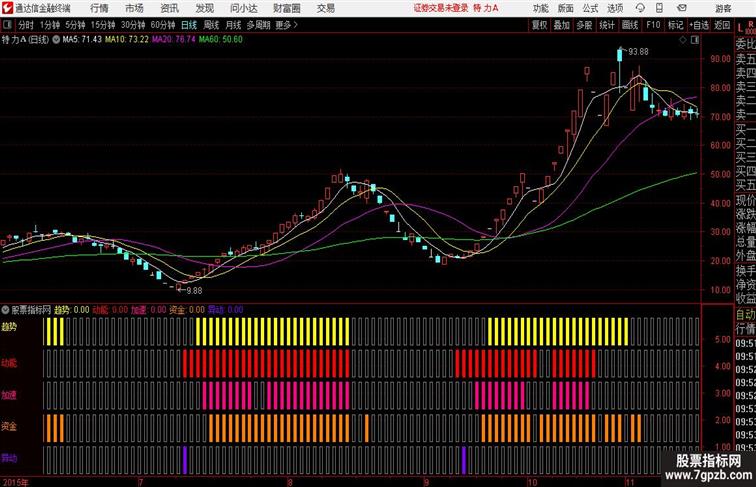Click the 统计 statistics button
756x487 pixels.
(607, 25)
